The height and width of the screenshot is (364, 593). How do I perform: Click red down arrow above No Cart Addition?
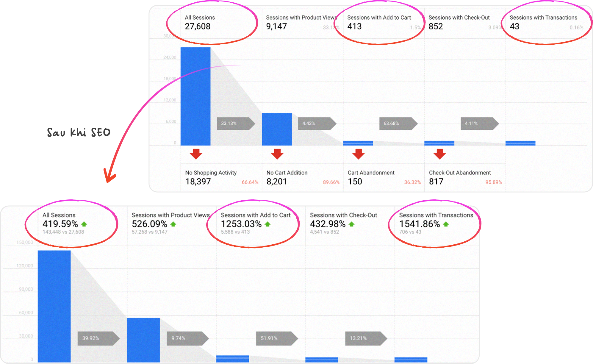277,154
